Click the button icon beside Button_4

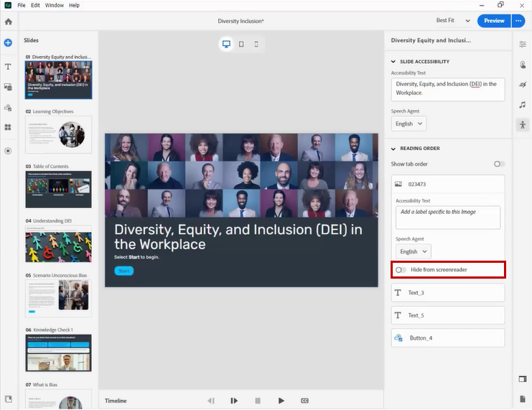(x=398, y=338)
